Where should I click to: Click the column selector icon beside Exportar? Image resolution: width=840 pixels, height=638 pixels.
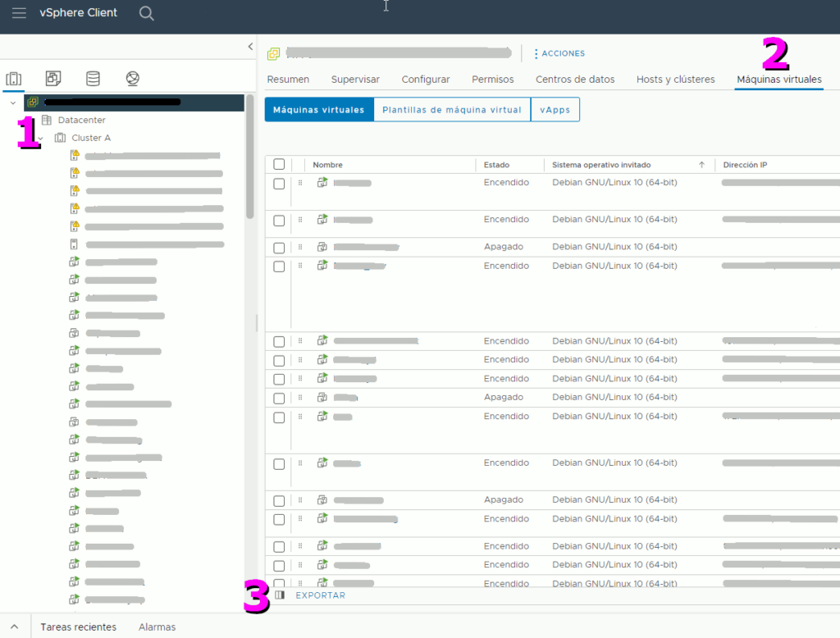280,595
